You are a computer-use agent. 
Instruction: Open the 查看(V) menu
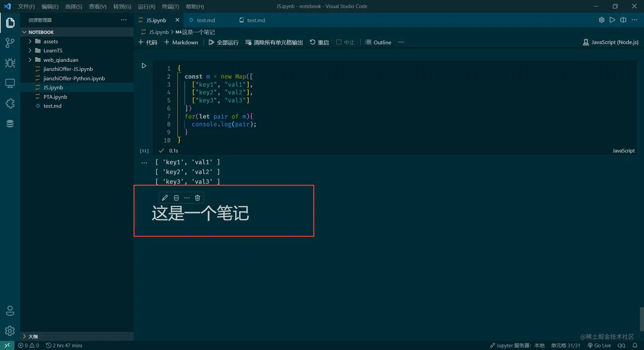point(98,6)
